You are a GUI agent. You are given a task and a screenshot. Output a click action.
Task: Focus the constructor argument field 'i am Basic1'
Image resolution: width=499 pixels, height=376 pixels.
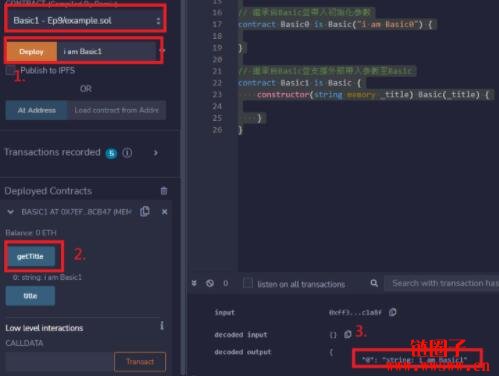106,52
